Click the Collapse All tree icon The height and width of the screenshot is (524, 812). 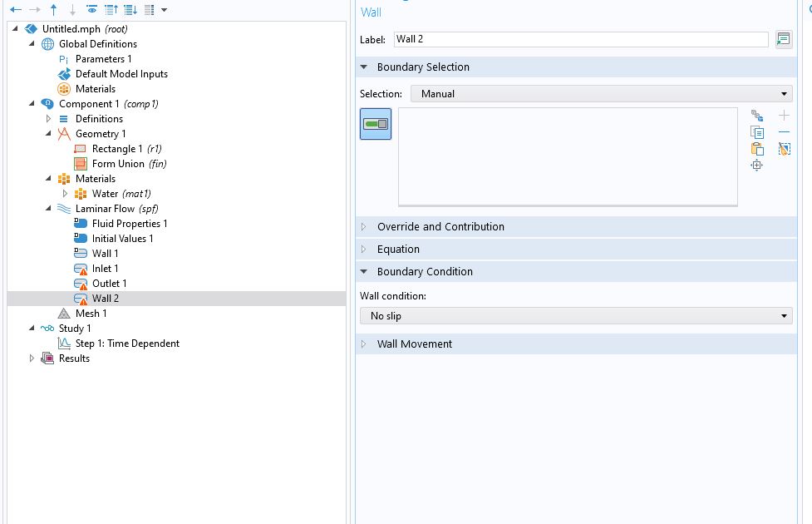point(111,10)
